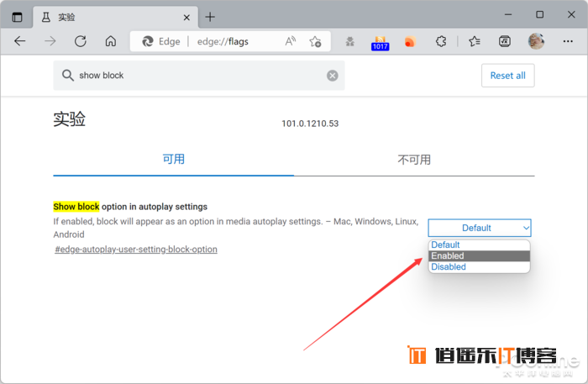Click the 'show block' search field

199,76
